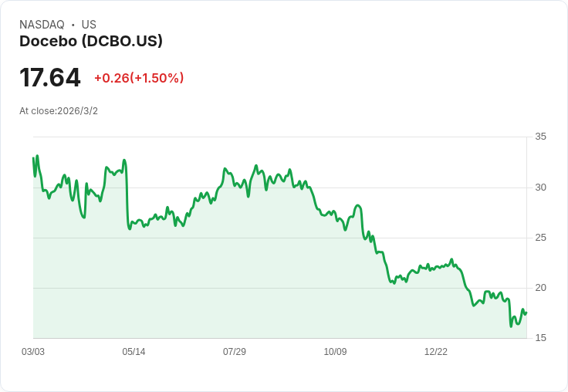Click the 30 price axis label

(541, 188)
